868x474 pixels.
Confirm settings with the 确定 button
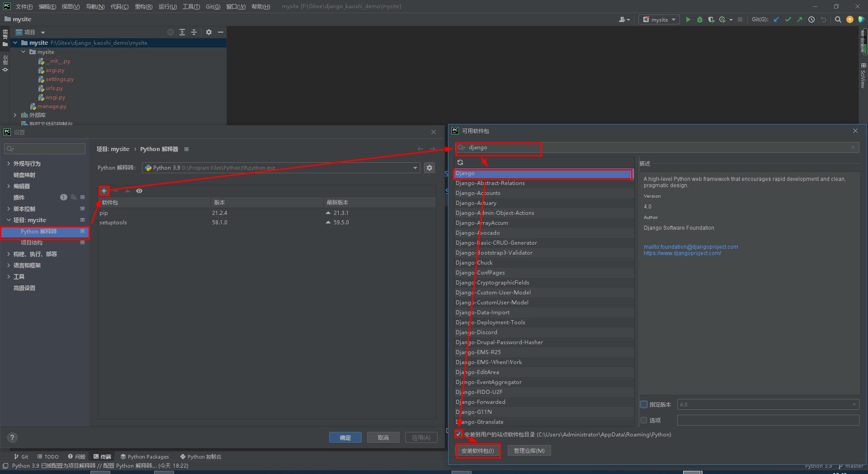[345, 437]
